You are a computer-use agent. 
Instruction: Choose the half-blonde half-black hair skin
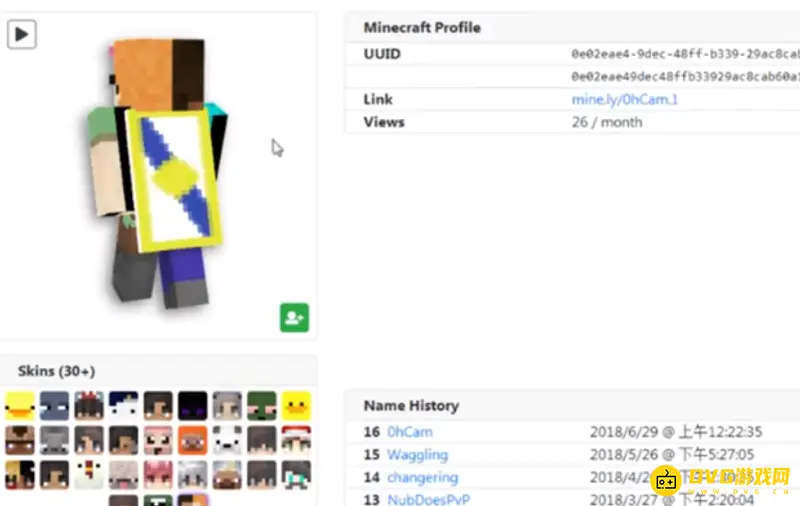20,473
